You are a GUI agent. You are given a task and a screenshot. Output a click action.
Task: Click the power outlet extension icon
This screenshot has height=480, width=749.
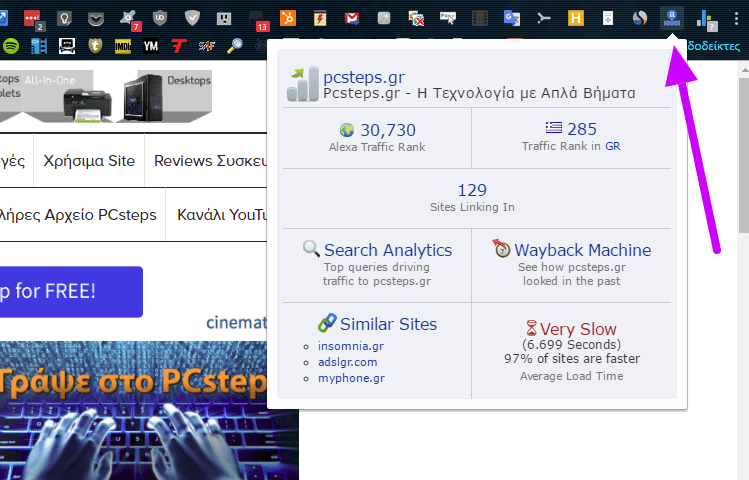(x=224, y=19)
